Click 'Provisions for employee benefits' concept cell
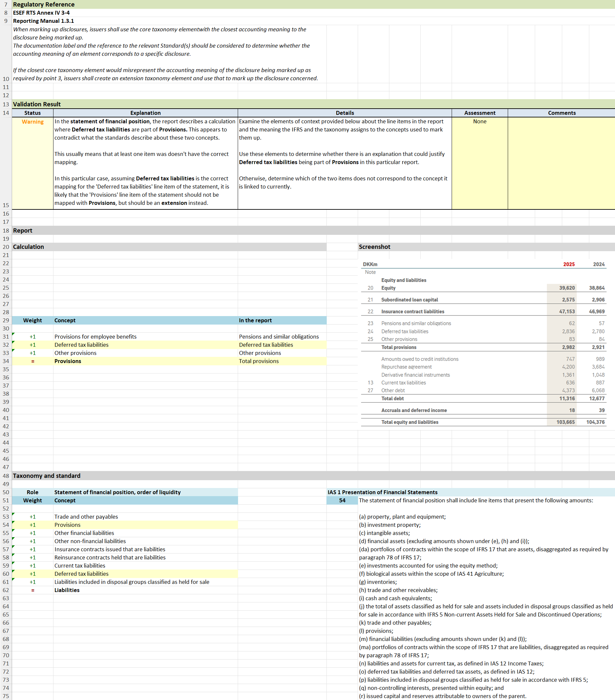Viewport: 615px width, 700px height. point(145,337)
